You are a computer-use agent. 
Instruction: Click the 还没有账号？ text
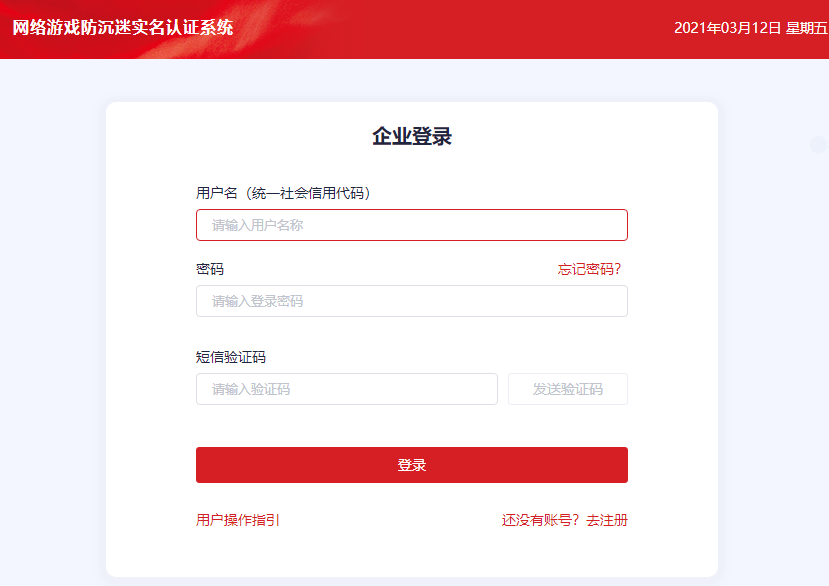point(541,520)
